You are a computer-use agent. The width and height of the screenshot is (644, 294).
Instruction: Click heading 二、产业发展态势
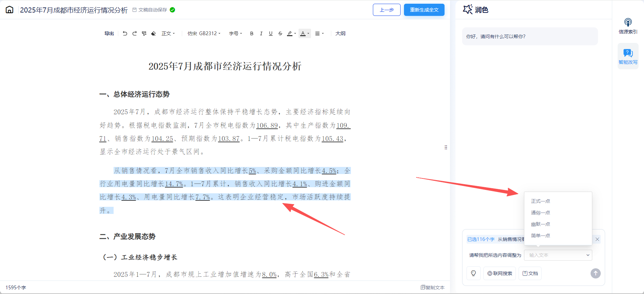(127, 237)
